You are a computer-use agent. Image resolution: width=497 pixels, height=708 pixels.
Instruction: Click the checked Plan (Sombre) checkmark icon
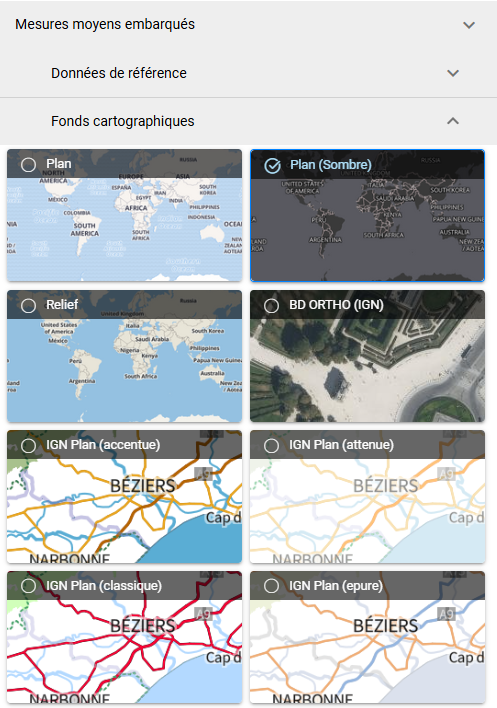pyautogui.click(x=272, y=166)
